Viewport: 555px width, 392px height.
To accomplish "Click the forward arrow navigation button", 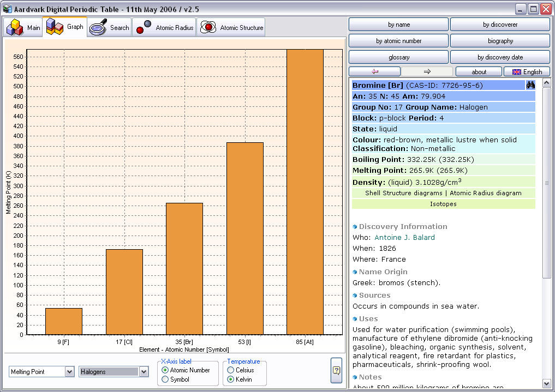I will point(427,71).
